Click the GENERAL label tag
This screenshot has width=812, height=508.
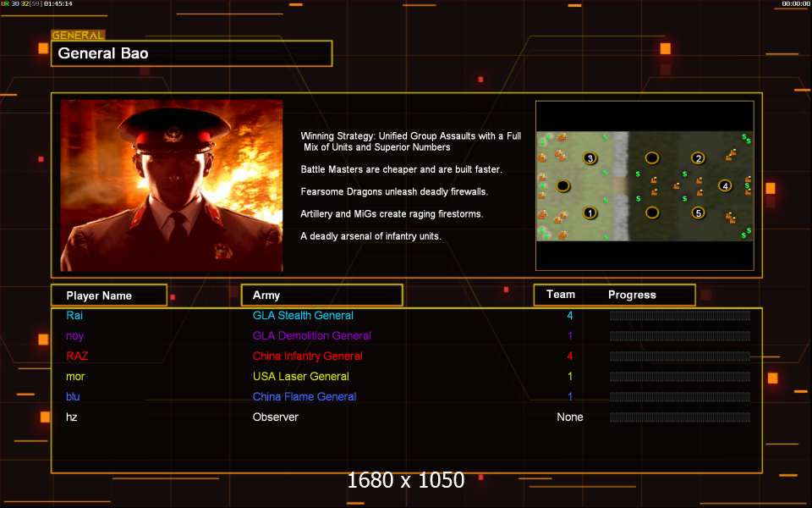78,36
